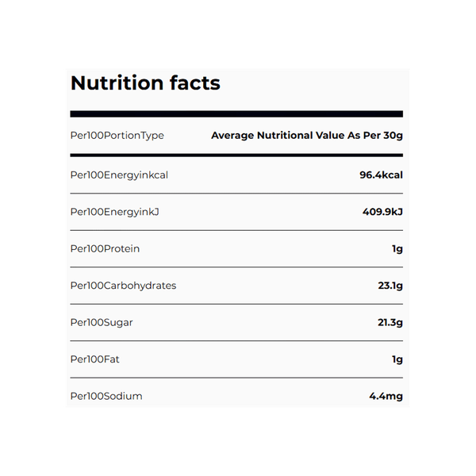Image resolution: width=476 pixels, height=476 pixels.
Task: Click the 96.4kcal energy value
Action: click(x=381, y=175)
